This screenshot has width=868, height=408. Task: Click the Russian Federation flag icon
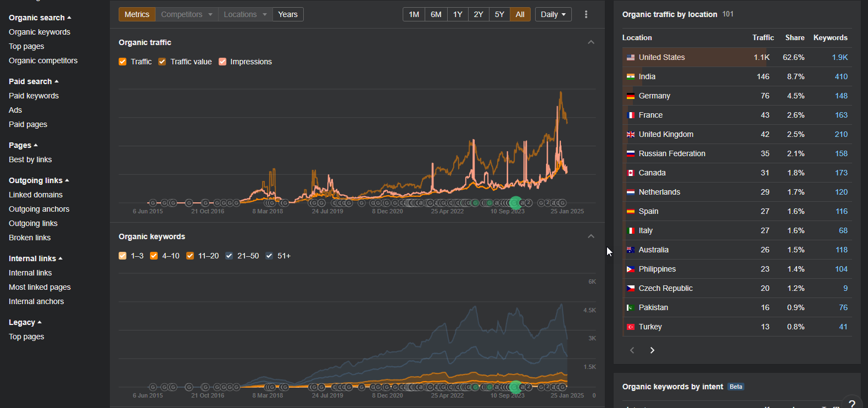pos(631,153)
